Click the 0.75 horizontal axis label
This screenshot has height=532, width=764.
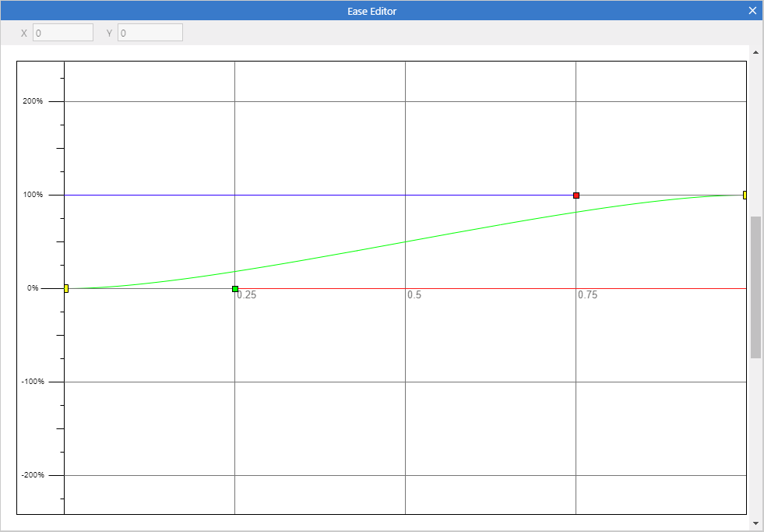588,295
